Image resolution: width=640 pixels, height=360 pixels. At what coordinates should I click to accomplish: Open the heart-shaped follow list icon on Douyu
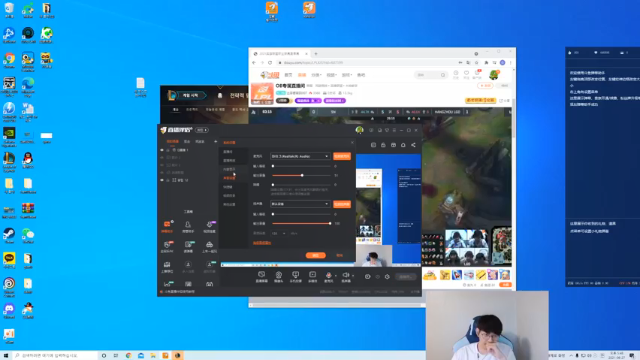[x=466, y=73]
